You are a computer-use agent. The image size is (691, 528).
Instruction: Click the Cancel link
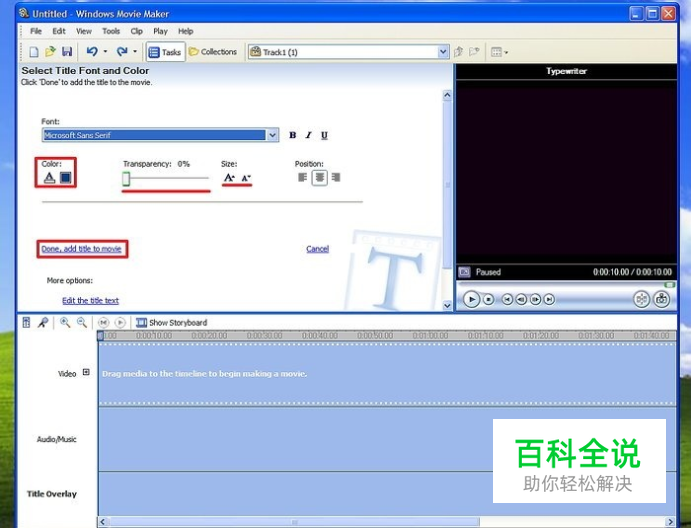318,249
